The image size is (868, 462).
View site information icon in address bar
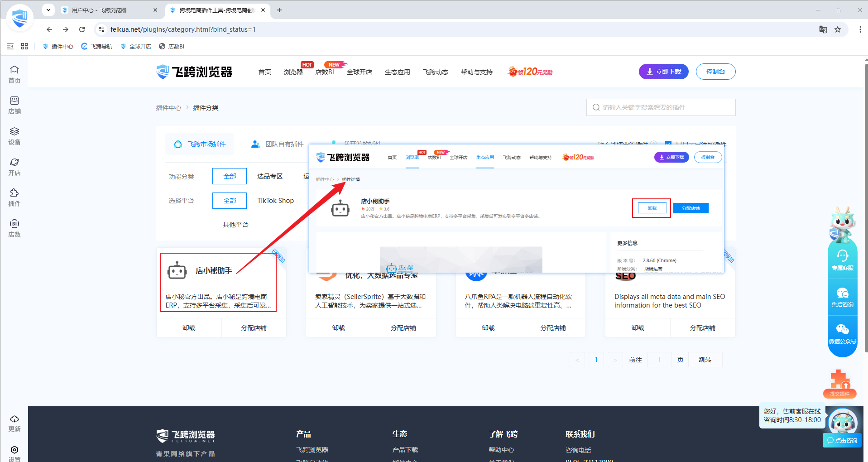(x=101, y=29)
